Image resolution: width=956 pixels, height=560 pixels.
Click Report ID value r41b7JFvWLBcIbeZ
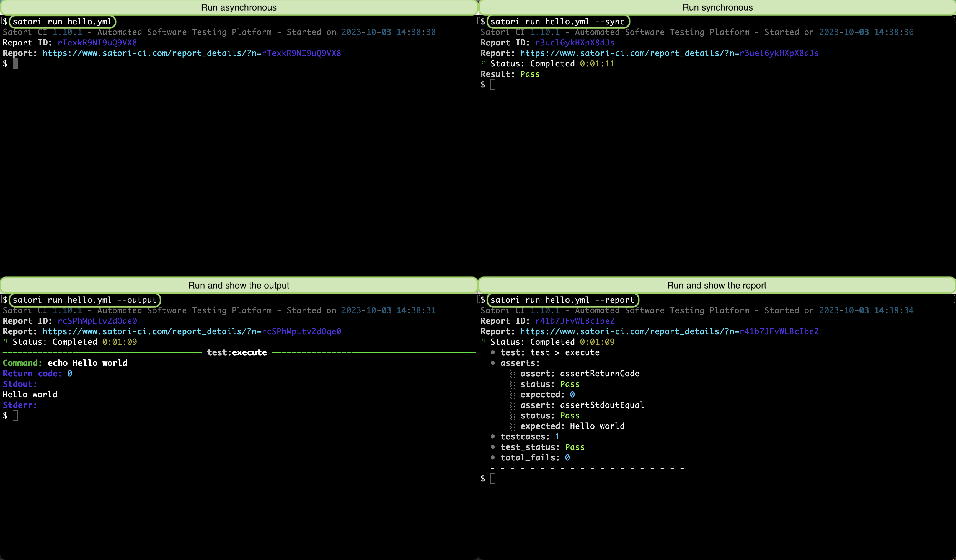tap(575, 321)
